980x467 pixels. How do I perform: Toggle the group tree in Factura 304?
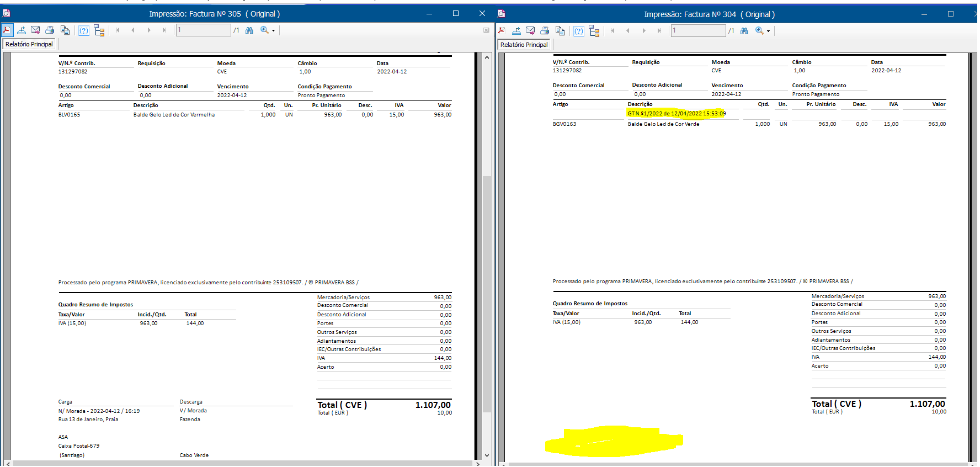pos(594,31)
